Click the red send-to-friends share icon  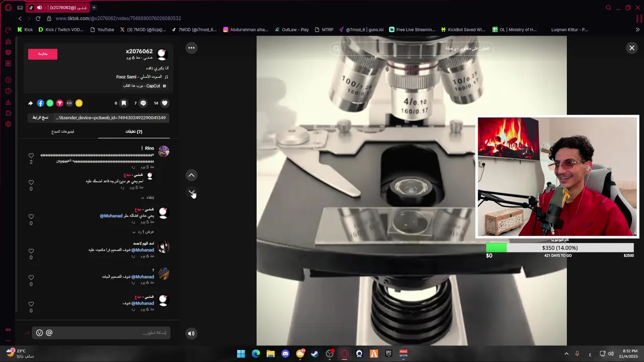click(59, 103)
